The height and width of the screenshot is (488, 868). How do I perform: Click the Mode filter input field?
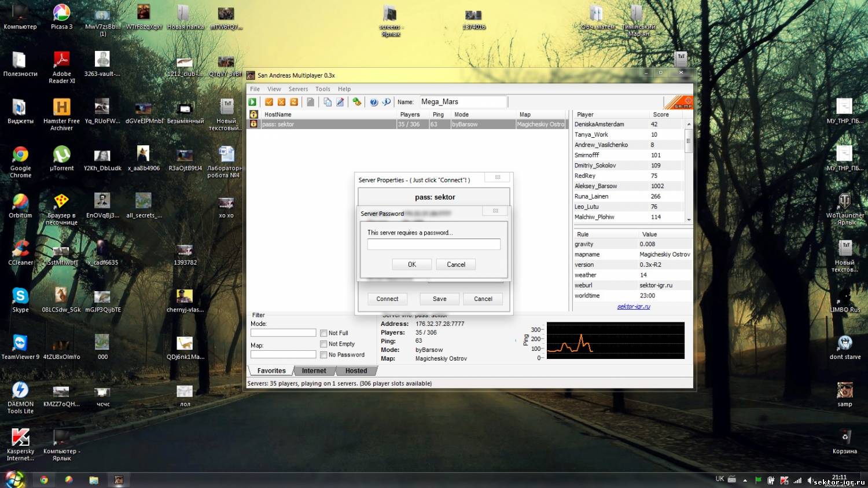tap(284, 333)
